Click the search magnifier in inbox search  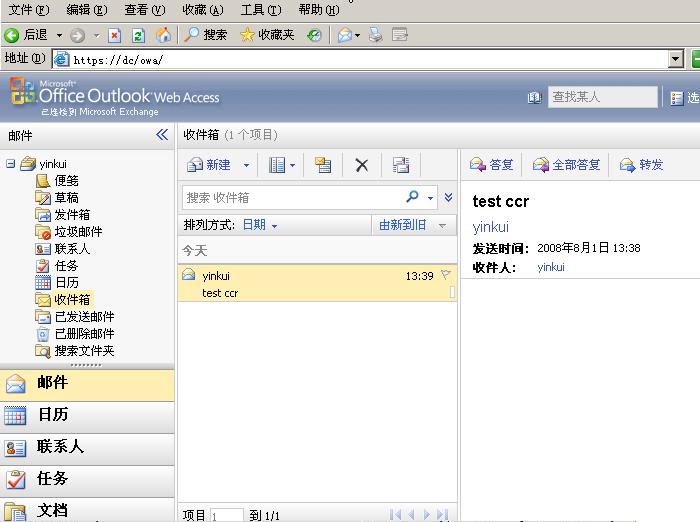(x=412, y=196)
